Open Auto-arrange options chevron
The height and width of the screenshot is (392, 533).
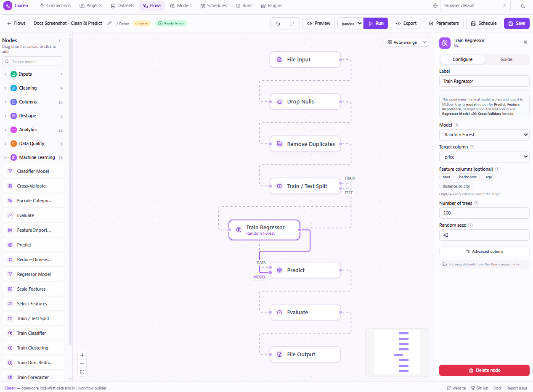point(424,42)
